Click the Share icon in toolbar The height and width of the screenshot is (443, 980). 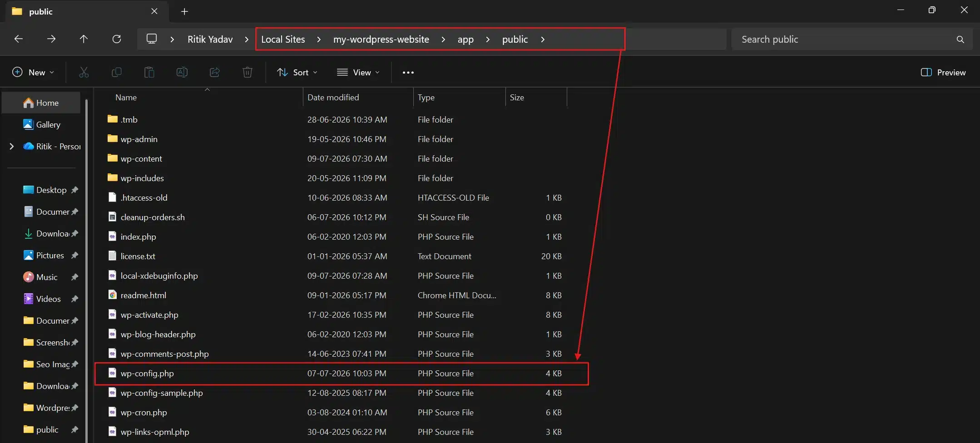click(x=215, y=72)
